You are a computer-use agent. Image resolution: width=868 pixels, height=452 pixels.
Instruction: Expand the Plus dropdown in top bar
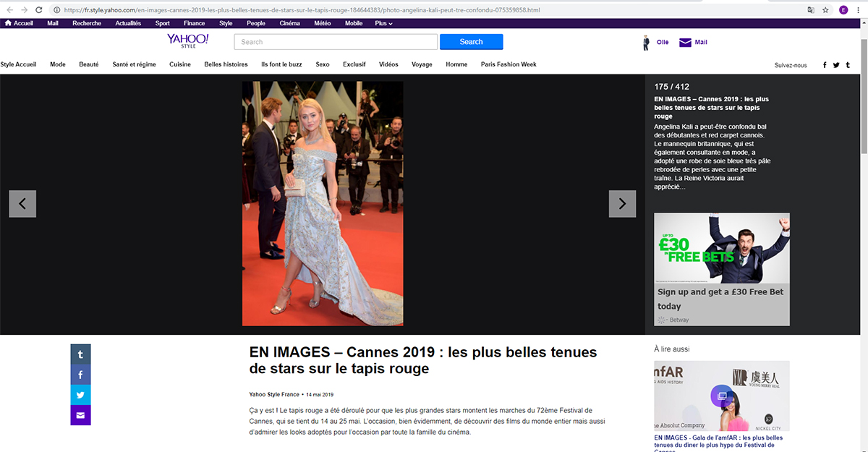tap(383, 23)
